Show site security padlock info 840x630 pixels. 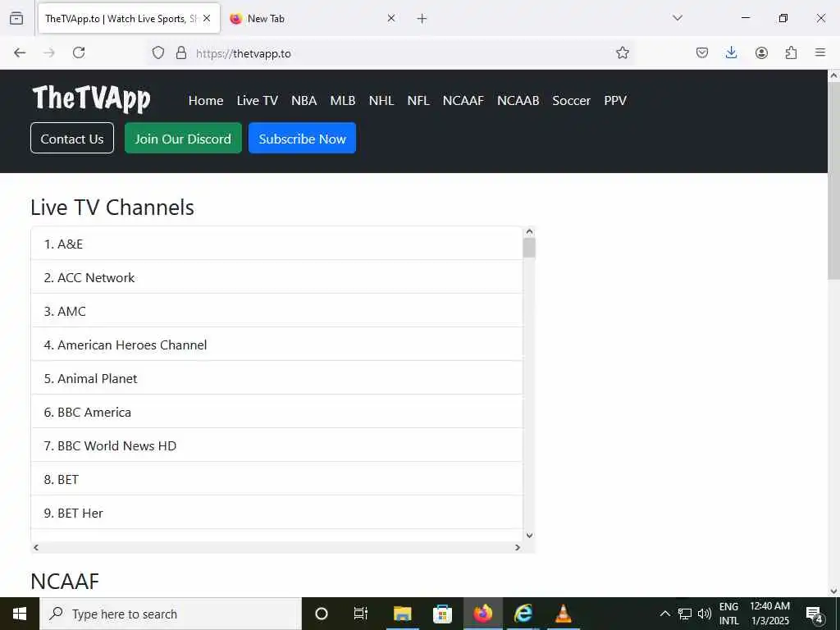coord(181,52)
